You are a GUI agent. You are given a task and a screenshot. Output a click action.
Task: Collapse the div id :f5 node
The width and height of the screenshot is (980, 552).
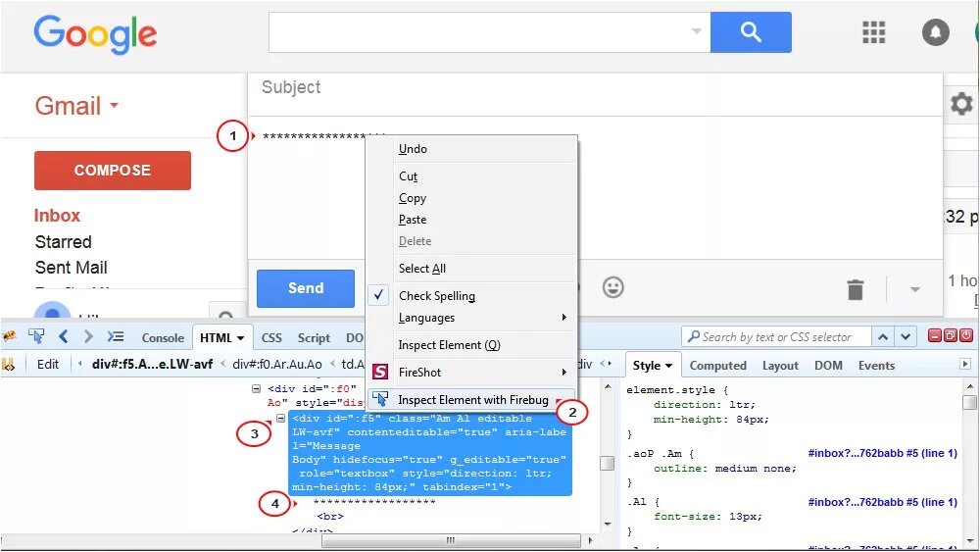(x=280, y=419)
